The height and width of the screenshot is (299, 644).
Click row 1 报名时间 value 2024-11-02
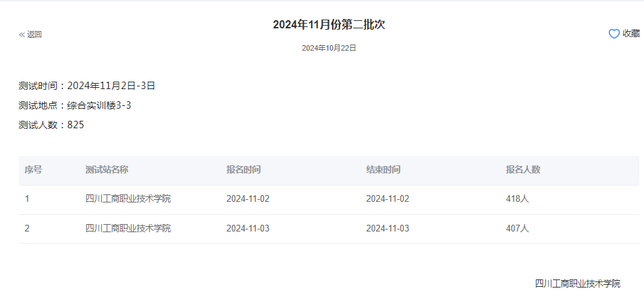click(248, 199)
